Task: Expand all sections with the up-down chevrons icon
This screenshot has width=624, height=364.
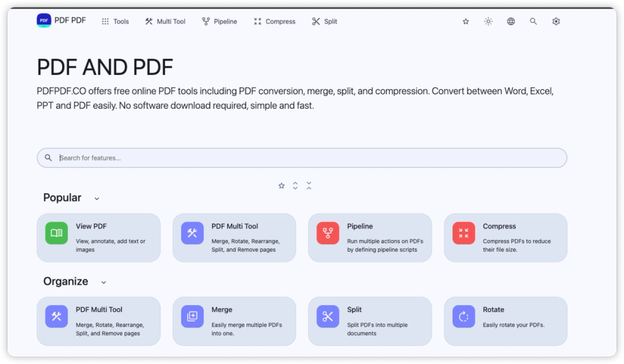Action: click(x=295, y=186)
